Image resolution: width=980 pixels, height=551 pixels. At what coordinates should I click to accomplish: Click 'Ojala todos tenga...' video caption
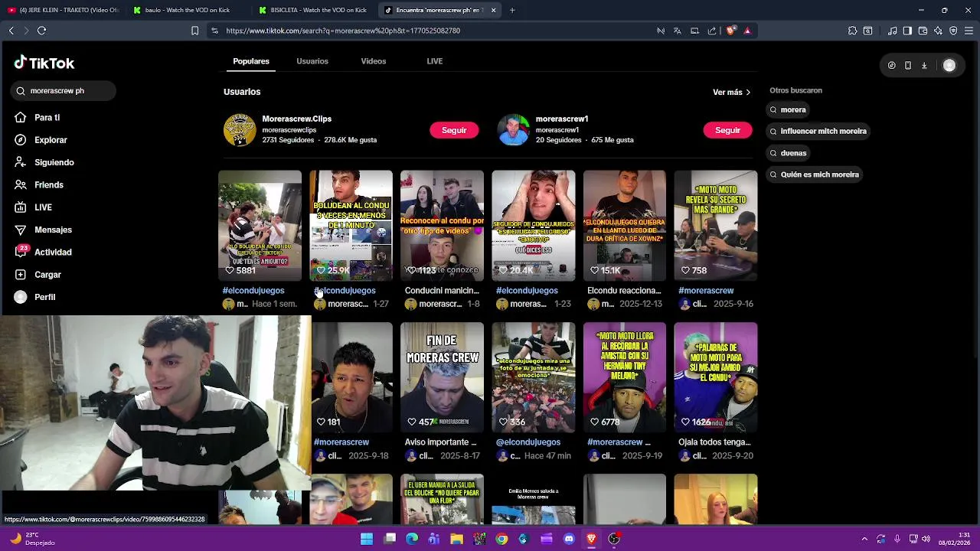point(714,442)
